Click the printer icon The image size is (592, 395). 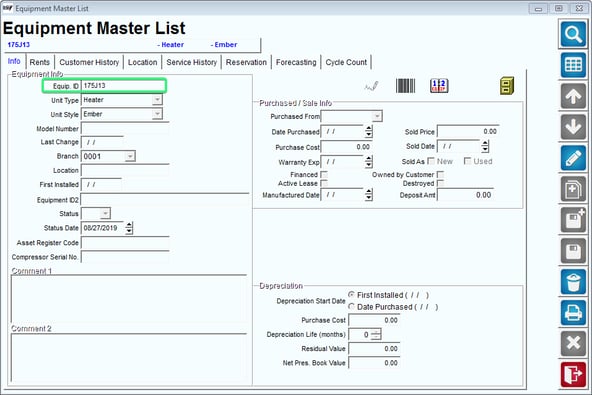573,313
